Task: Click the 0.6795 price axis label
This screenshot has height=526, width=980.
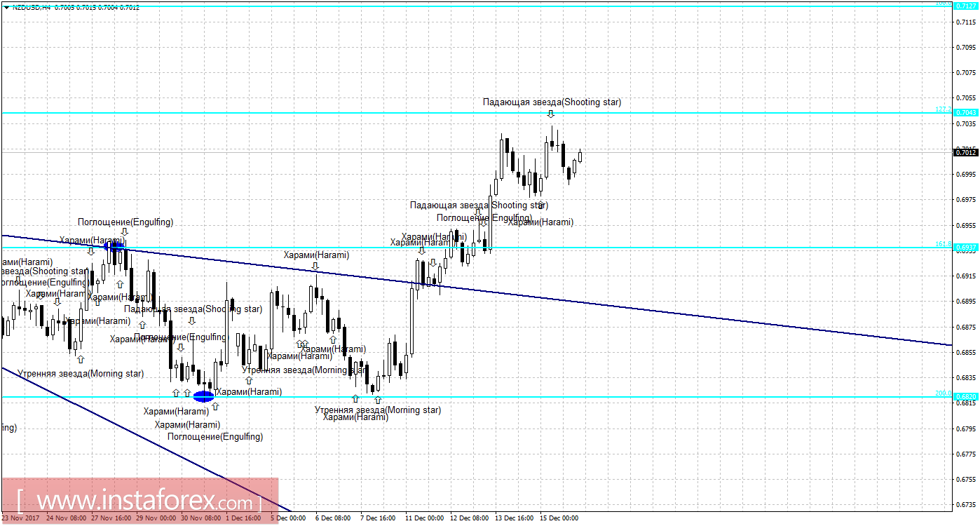Action: pos(966,429)
